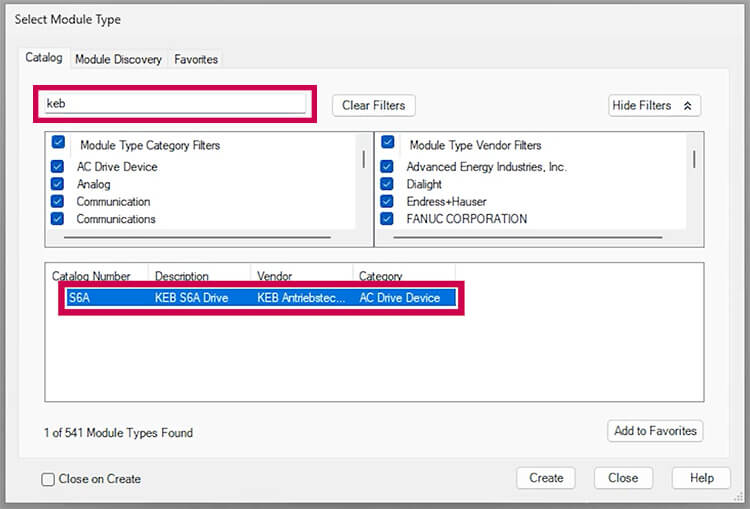The height and width of the screenshot is (509, 750).
Task: Enable the Close on Create checkbox
Action: click(48, 479)
